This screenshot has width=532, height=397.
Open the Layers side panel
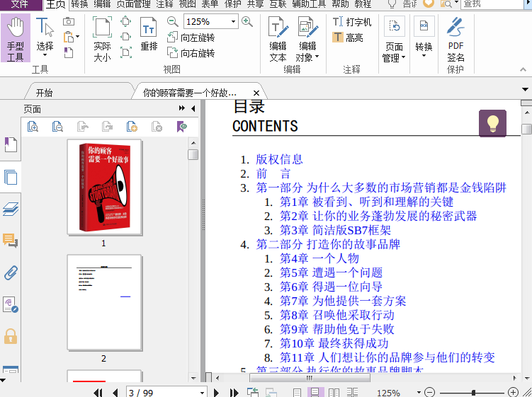coord(11,209)
